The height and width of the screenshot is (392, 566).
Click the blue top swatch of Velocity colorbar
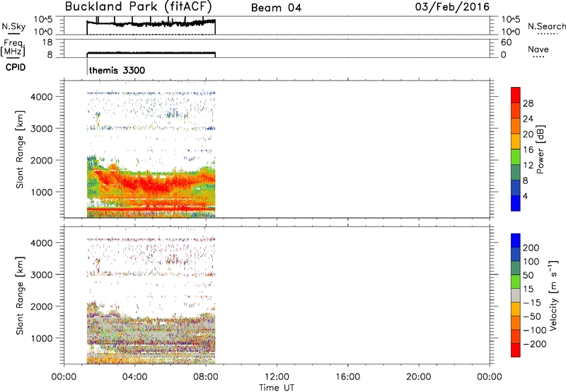coord(516,241)
